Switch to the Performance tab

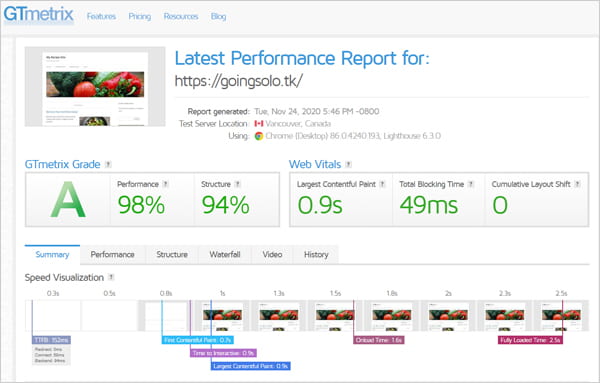(x=112, y=254)
